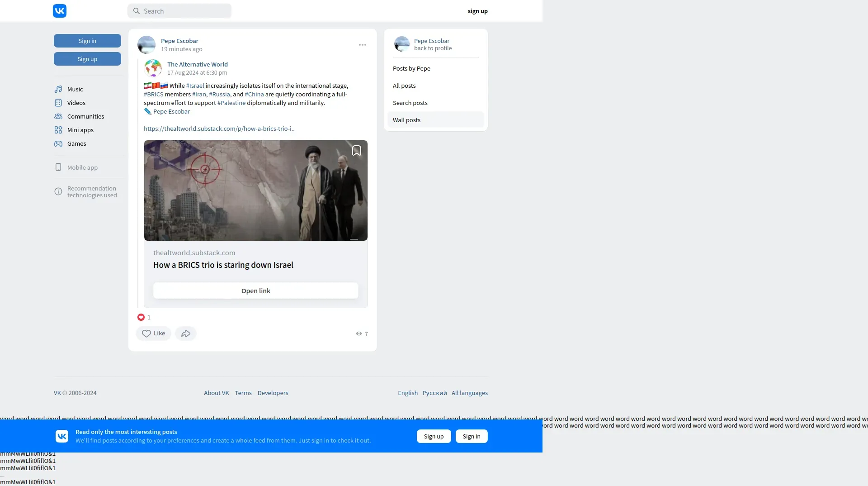Open The Alternative World community link
Viewport: 868px width, 486px height.
pos(198,64)
